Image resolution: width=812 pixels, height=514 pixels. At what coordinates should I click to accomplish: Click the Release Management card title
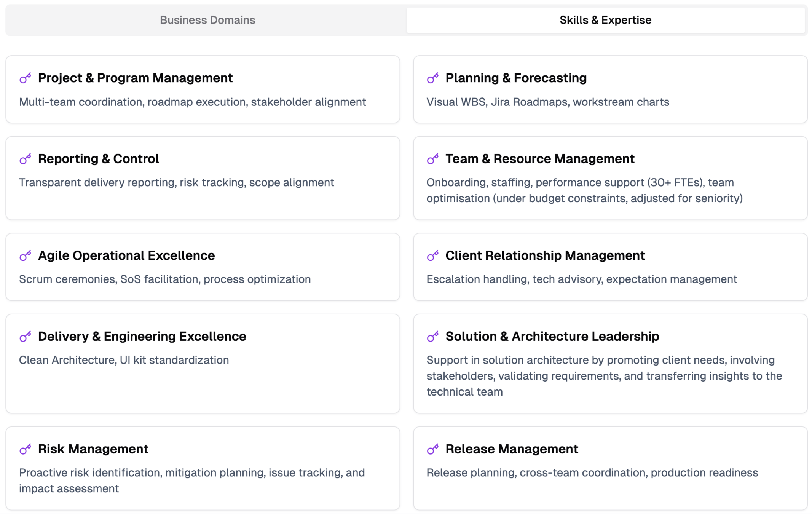click(x=512, y=449)
